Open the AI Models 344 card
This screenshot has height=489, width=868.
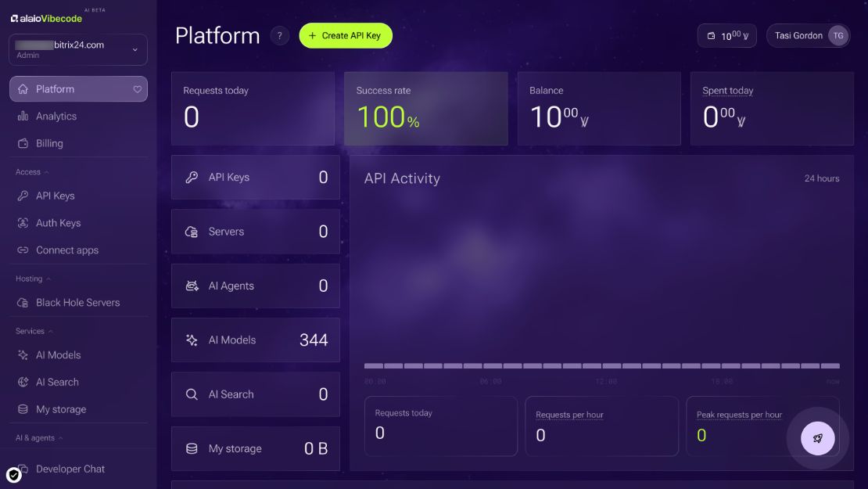(256, 340)
